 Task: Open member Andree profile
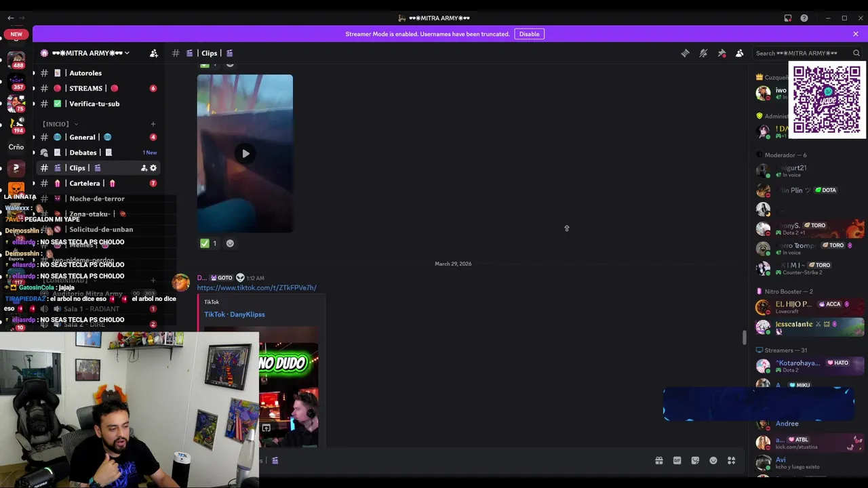point(810,424)
